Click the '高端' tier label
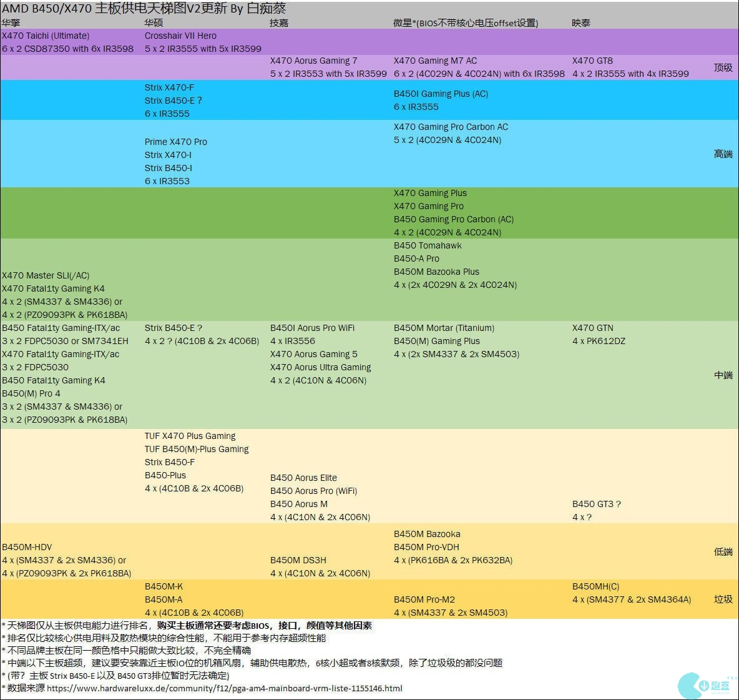 723,154
